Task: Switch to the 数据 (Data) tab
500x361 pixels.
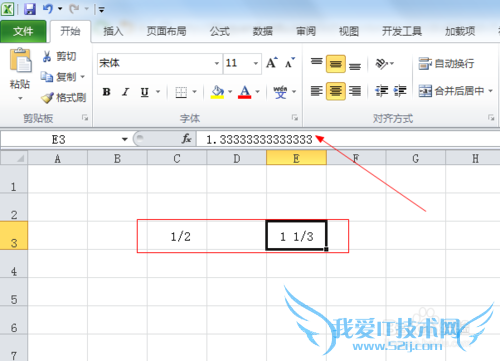Action: [x=263, y=31]
